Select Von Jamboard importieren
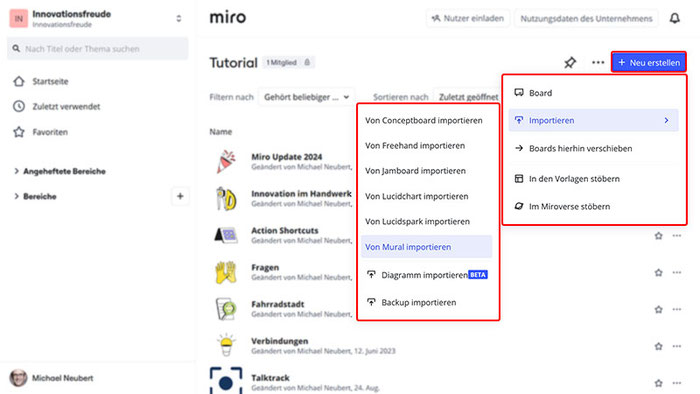 click(426, 171)
